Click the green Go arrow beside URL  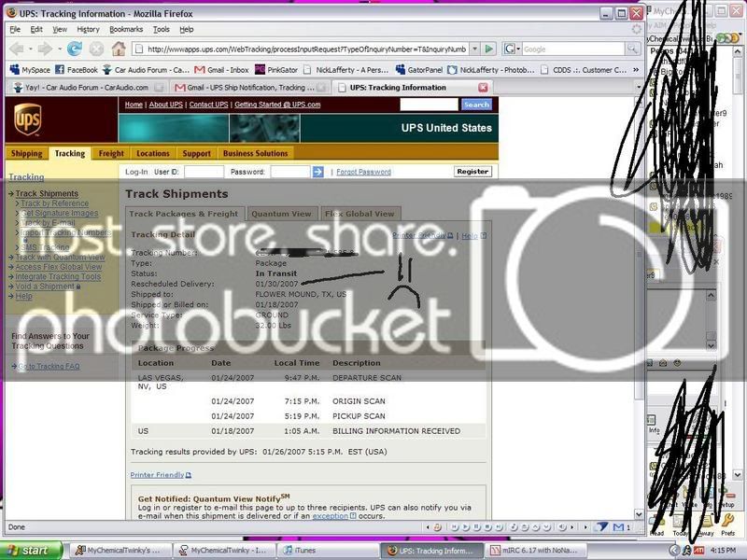tap(488, 49)
